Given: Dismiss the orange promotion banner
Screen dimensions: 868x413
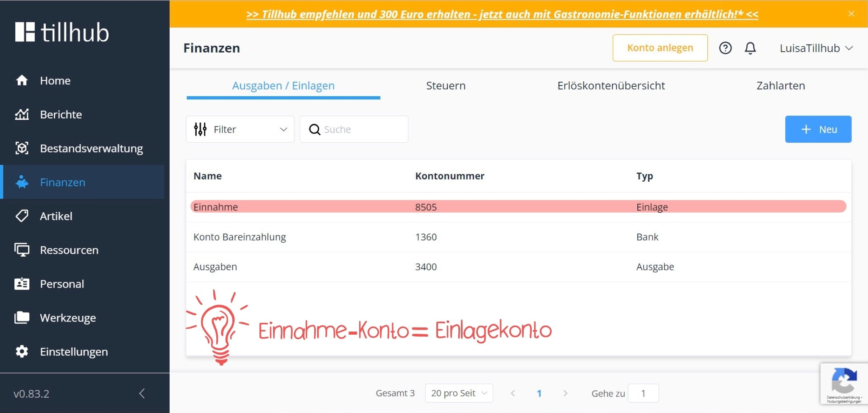Looking at the screenshot, I should 851,14.
